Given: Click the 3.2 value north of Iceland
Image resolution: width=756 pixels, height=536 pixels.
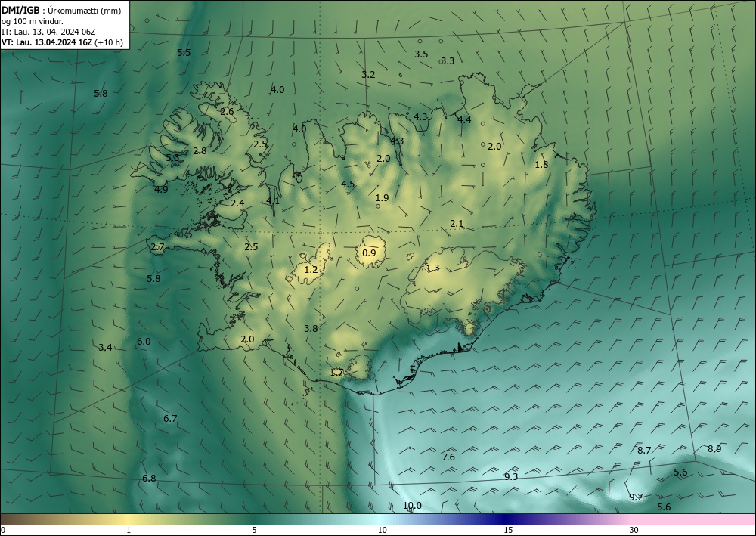Looking at the screenshot, I should point(368,74).
